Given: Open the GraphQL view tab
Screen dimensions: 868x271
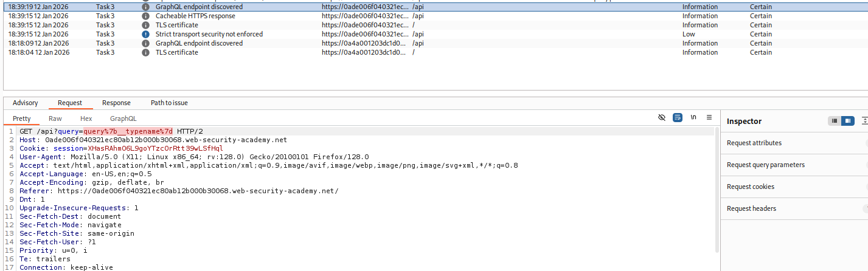Looking at the screenshot, I should (x=123, y=119).
